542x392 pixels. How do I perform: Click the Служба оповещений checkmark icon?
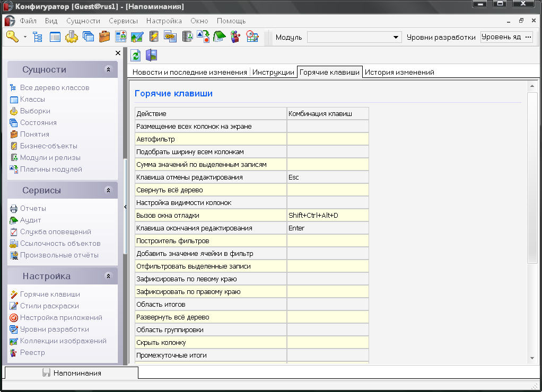(14, 232)
